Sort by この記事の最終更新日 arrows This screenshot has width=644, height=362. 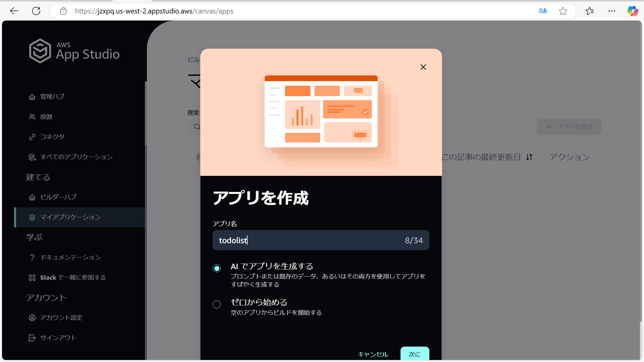tap(529, 157)
